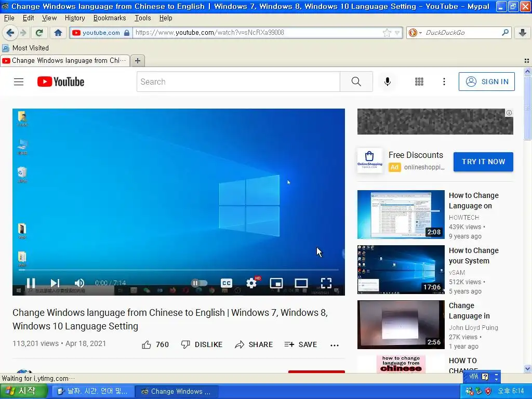The width and height of the screenshot is (532, 399).
Task: Click the search magnifier in DuckDuckGo box
Action: [505, 33]
